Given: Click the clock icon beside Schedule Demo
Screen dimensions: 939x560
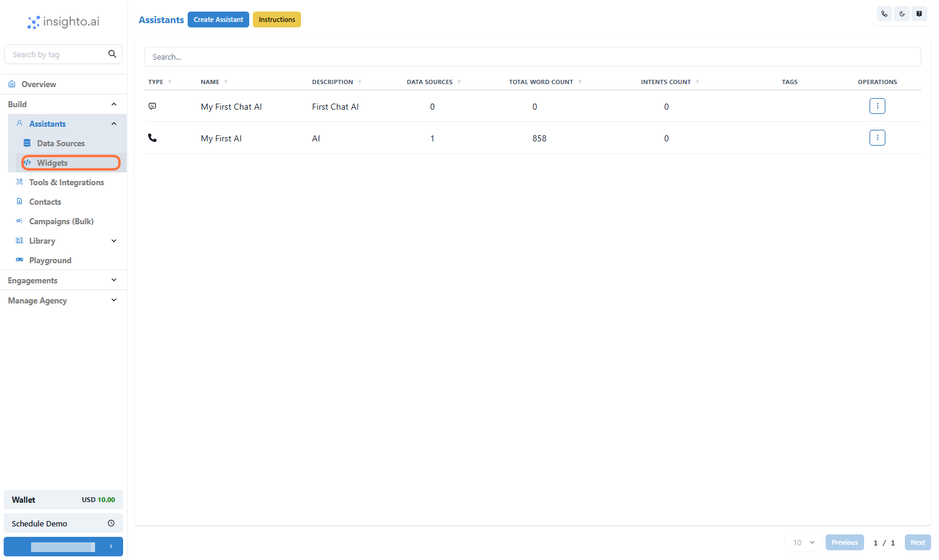Looking at the screenshot, I should tap(111, 523).
